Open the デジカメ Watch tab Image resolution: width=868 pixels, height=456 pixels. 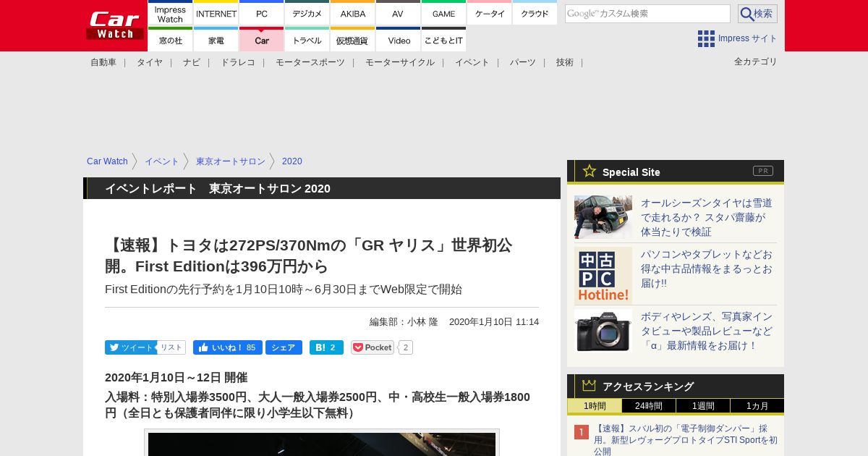(x=307, y=13)
